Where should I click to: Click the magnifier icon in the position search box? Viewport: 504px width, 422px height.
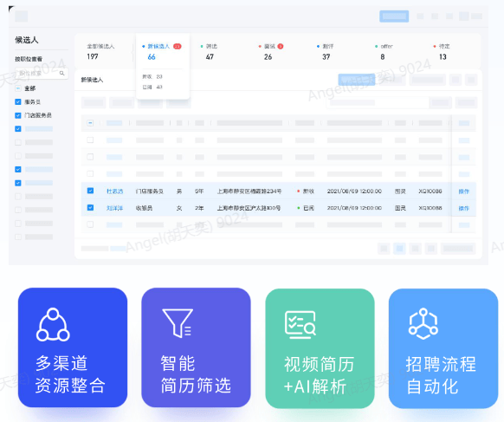pos(62,74)
